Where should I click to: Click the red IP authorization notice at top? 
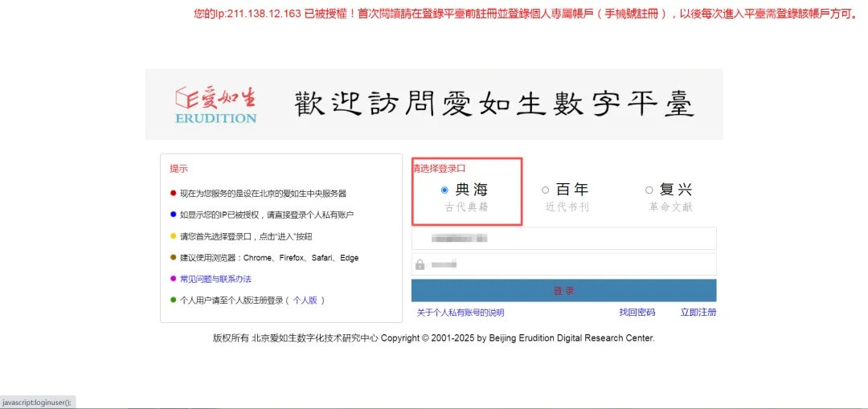coord(526,14)
